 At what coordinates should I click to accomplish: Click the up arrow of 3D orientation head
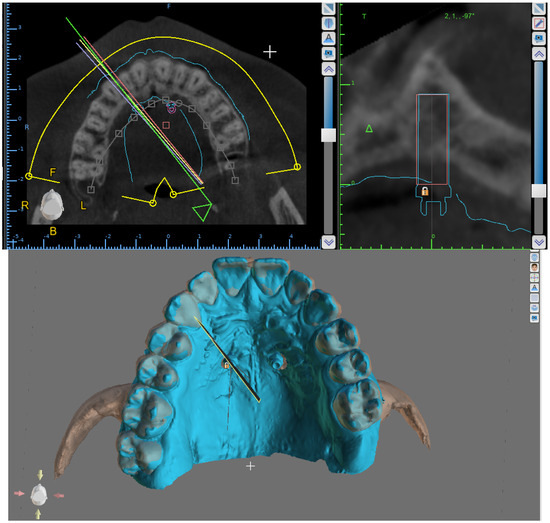[40, 475]
